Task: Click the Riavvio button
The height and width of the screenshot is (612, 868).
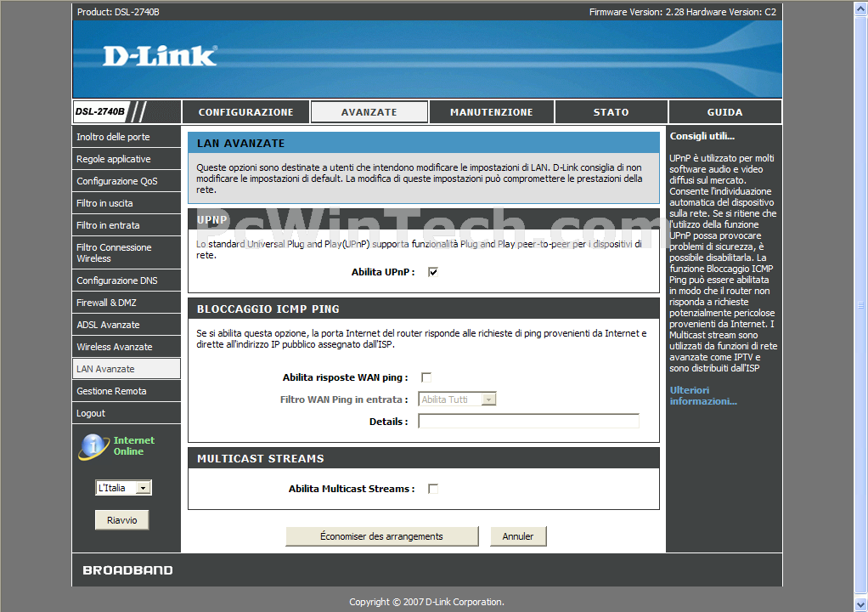Action: 121,520
